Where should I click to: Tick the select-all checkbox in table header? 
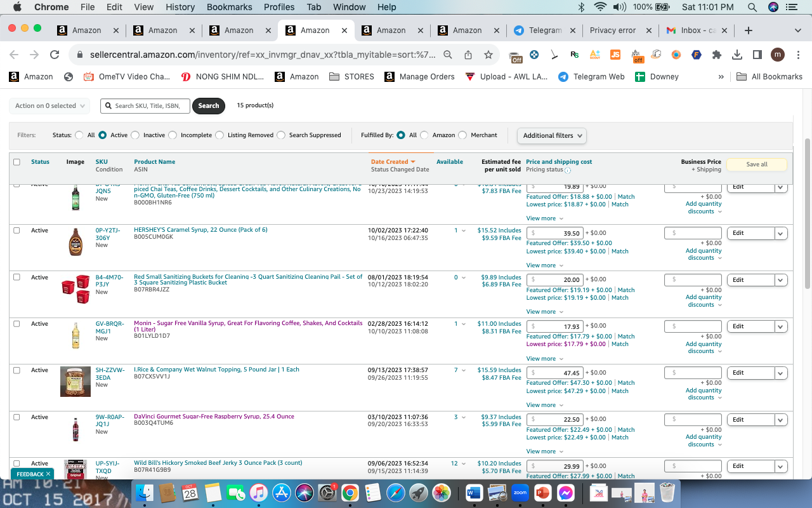(16, 162)
